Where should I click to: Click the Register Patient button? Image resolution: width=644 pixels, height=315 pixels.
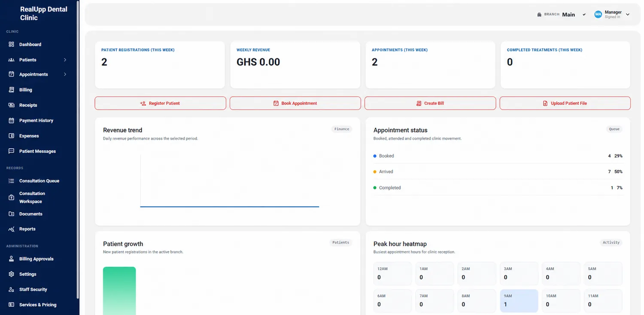[160, 103]
